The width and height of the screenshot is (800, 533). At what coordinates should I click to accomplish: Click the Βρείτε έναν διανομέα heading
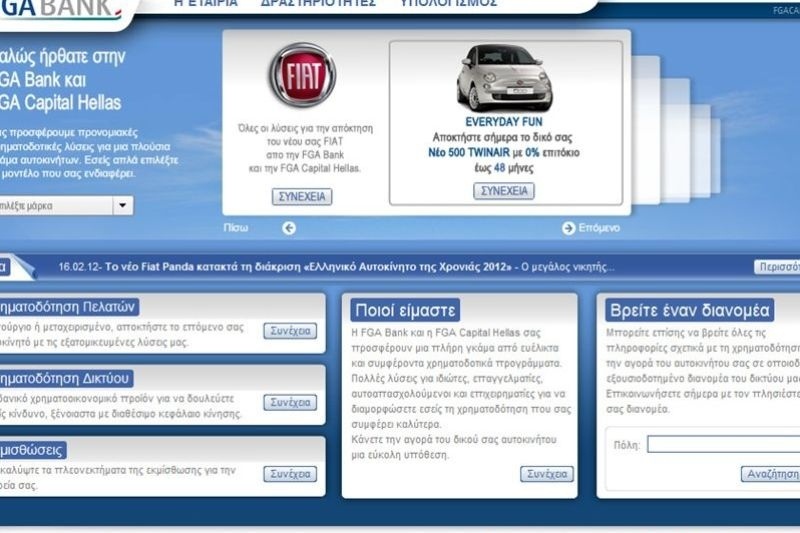pyautogui.click(x=689, y=310)
